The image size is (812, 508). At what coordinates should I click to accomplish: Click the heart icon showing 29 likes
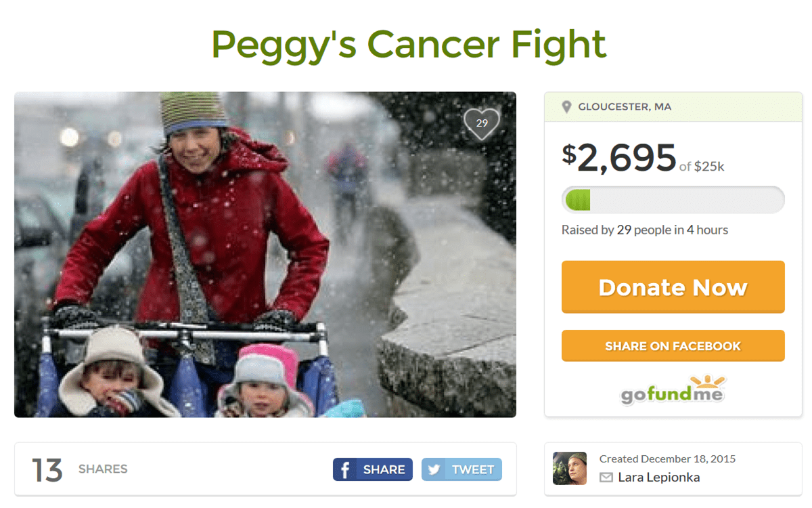click(482, 124)
